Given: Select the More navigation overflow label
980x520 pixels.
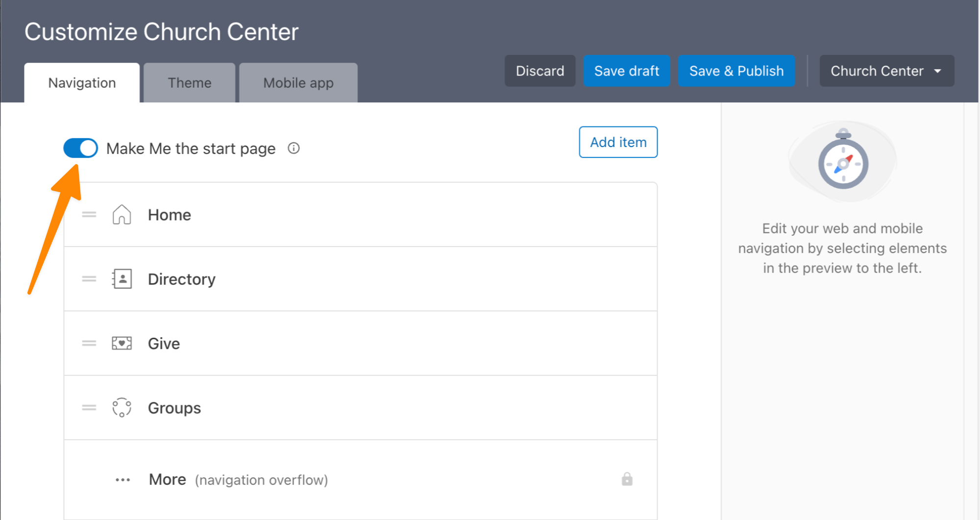Looking at the screenshot, I should (238, 479).
